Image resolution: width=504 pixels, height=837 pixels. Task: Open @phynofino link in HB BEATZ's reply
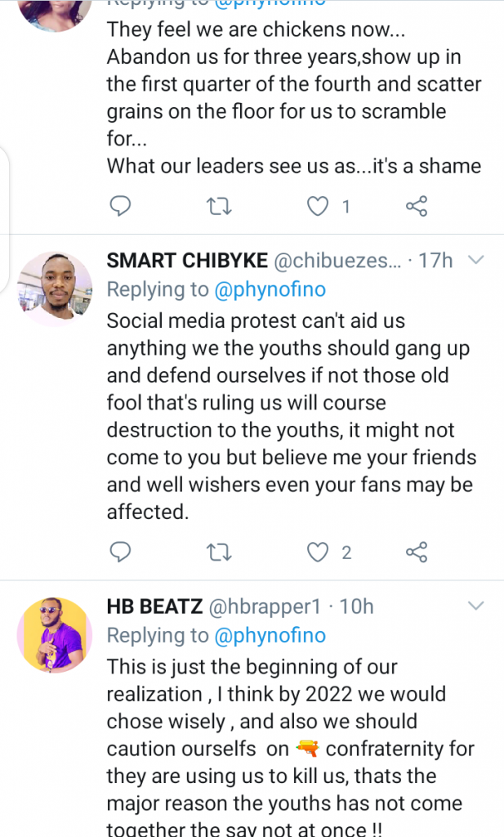[x=269, y=635]
